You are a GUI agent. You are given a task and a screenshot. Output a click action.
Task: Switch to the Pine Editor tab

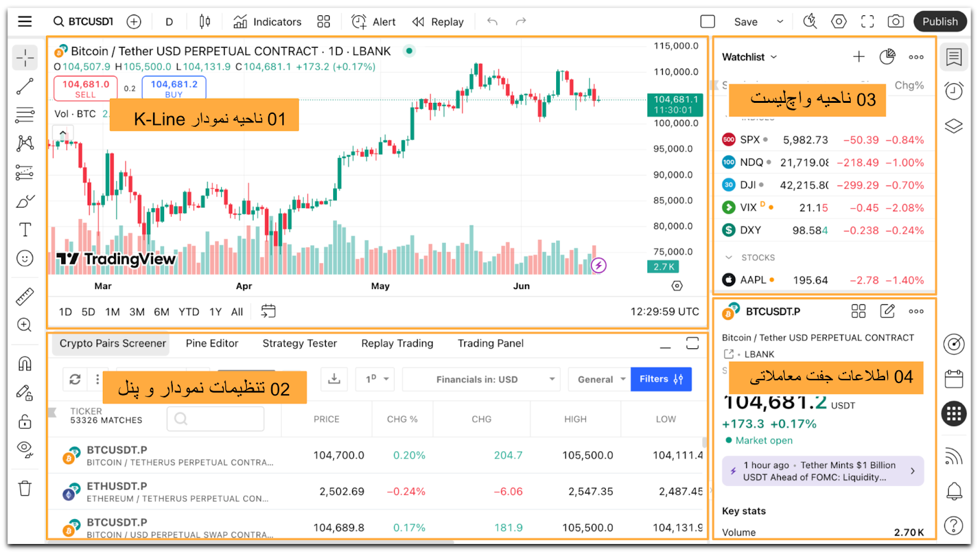[x=212, y=343]
